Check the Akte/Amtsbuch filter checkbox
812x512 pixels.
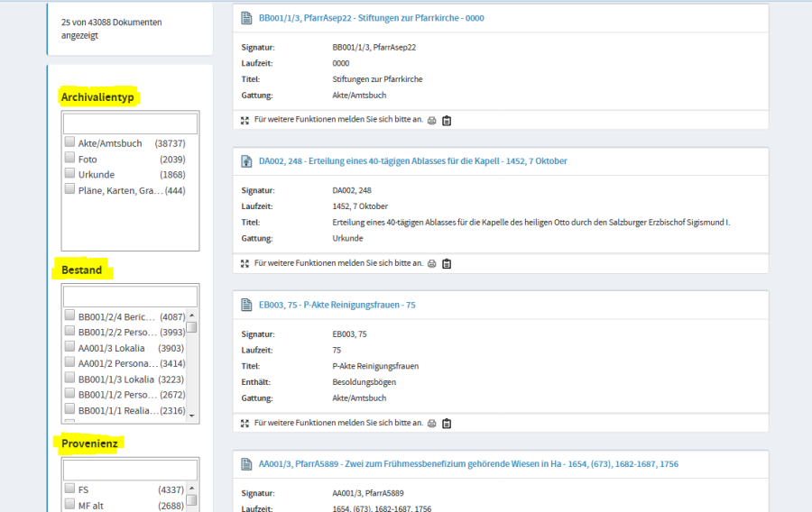[x=69, y=142]
